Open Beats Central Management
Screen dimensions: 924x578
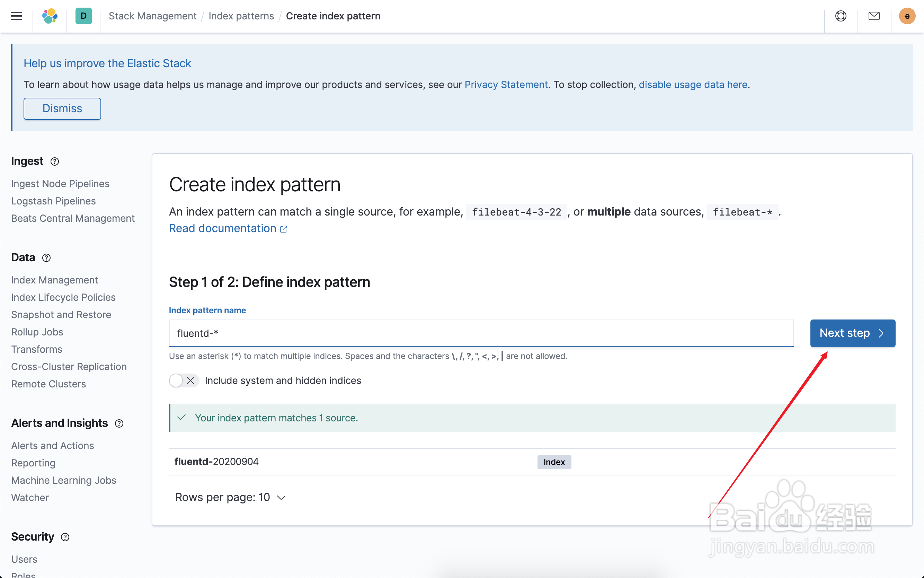(73, 218)
